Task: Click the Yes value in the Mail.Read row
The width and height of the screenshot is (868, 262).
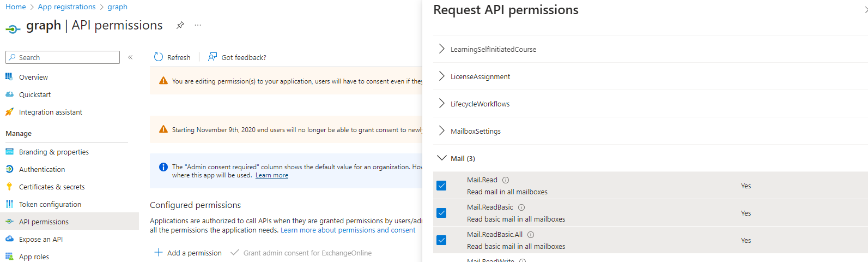Action: click(x=746, y=186)
